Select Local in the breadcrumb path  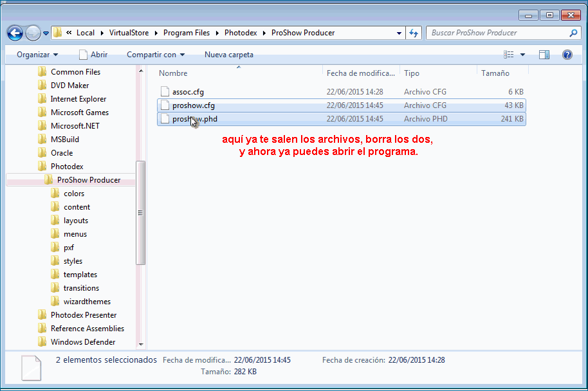tap(86, 33)
